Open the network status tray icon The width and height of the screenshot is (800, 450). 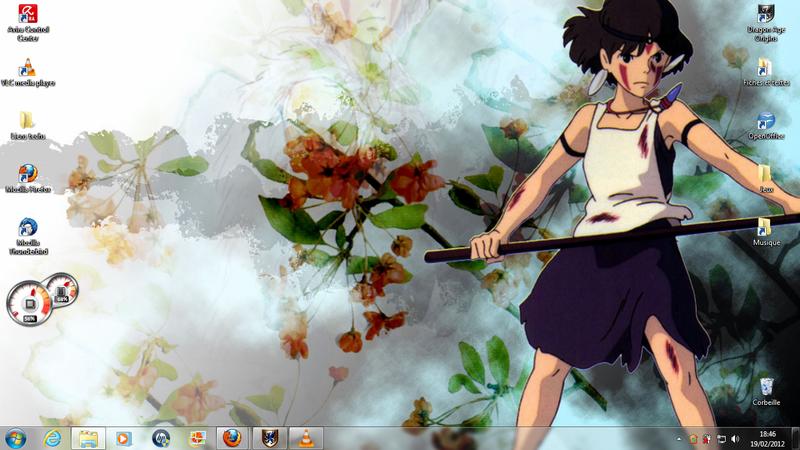tap(721, 439)
